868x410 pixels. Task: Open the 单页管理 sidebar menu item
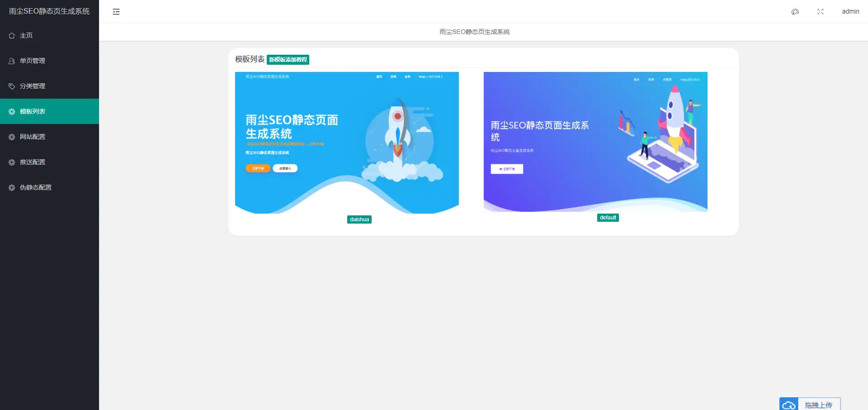pyautogui.click(x=32, y=60)
